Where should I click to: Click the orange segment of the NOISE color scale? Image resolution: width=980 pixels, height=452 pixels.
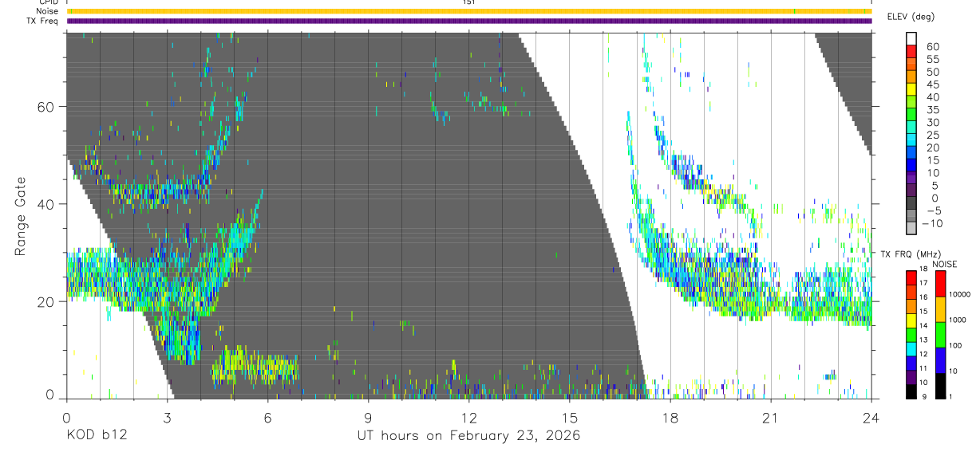pos(939,309)
